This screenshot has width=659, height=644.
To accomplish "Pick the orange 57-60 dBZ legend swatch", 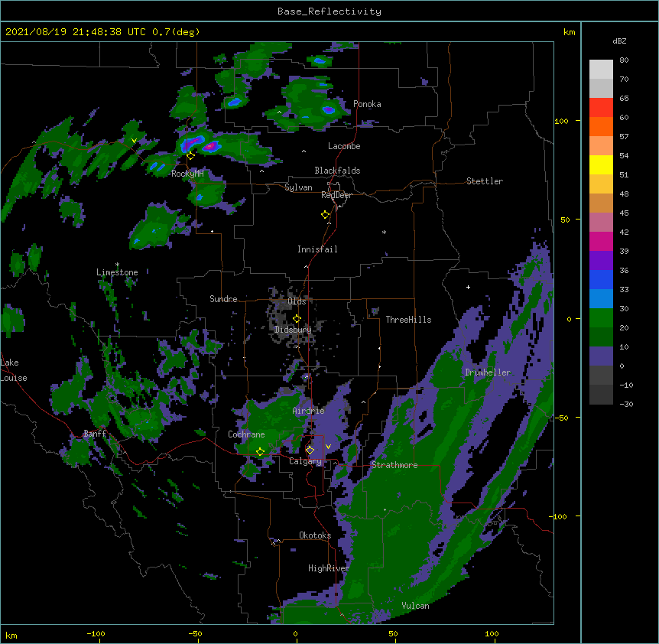I will pos(601,126).
